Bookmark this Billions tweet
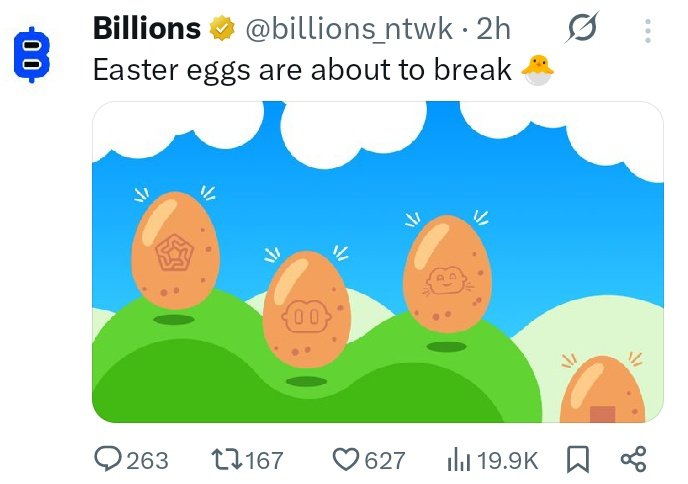Viewport: 688px width, 484px height. (x=578, y=459)
